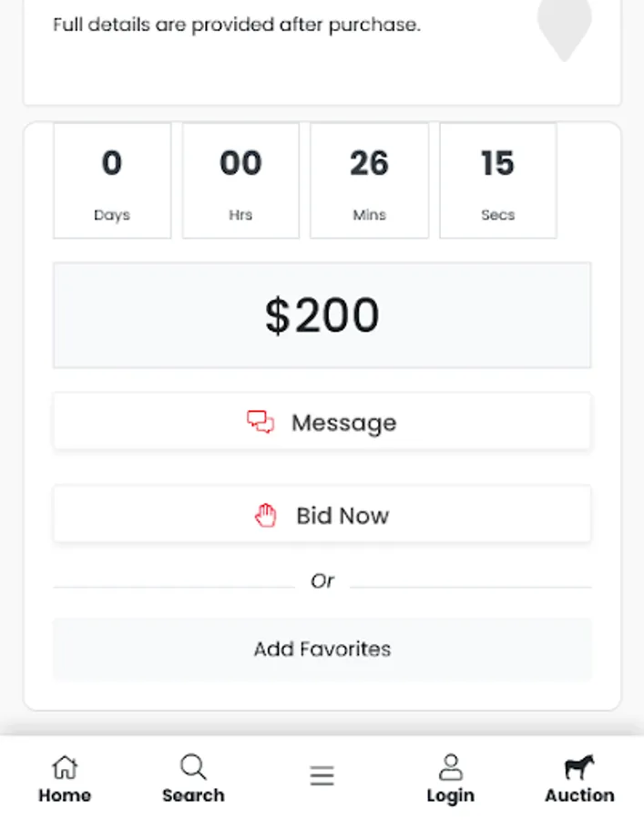Image resolution: width=644 pixels, height=820 pixels.
Task: Click the Secs countdown box
Action: 497,180
